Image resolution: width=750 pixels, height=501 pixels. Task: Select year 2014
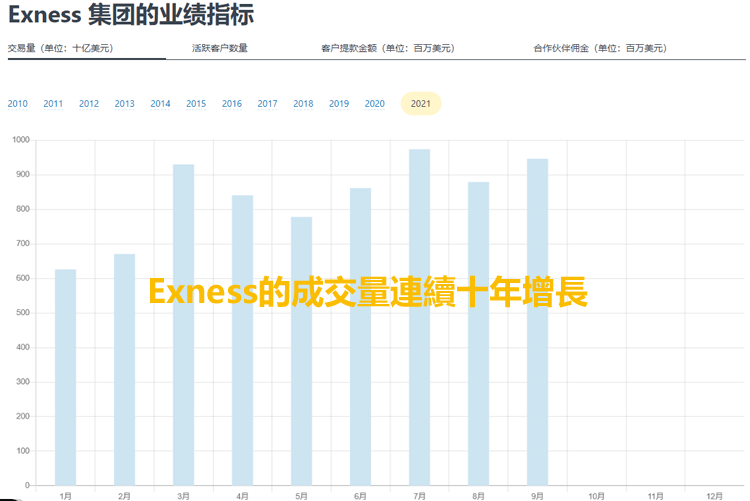(160, 103)
